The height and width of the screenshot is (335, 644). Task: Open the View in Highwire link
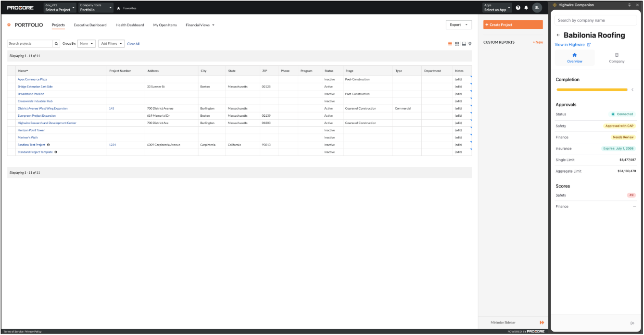[x=572, y=45]
